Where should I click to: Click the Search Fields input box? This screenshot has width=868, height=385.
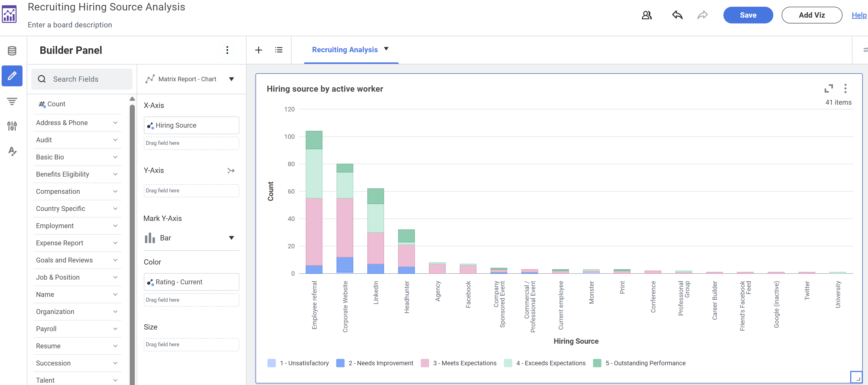tap(82, 79)
